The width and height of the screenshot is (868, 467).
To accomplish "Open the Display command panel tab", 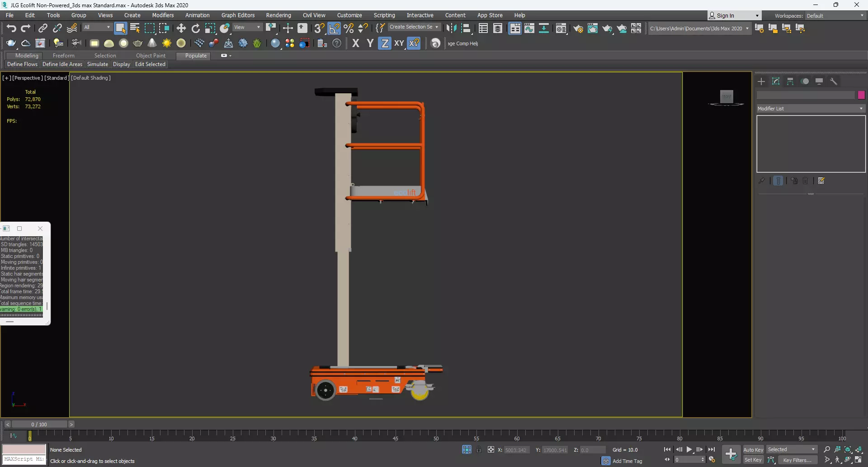I will [x=819, y=81].
